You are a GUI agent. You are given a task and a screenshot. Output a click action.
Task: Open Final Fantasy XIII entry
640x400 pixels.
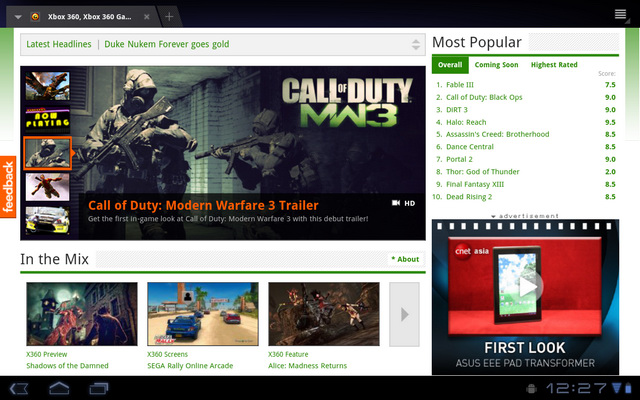click(475, 184)
